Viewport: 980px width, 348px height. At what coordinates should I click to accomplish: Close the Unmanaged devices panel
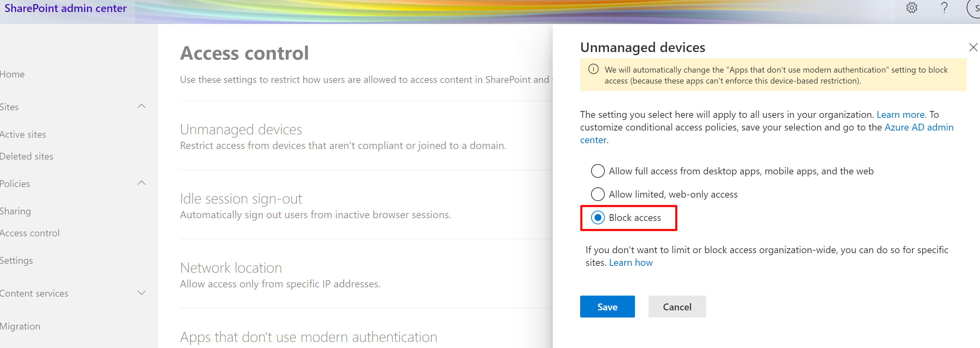[x=973, y=47]
